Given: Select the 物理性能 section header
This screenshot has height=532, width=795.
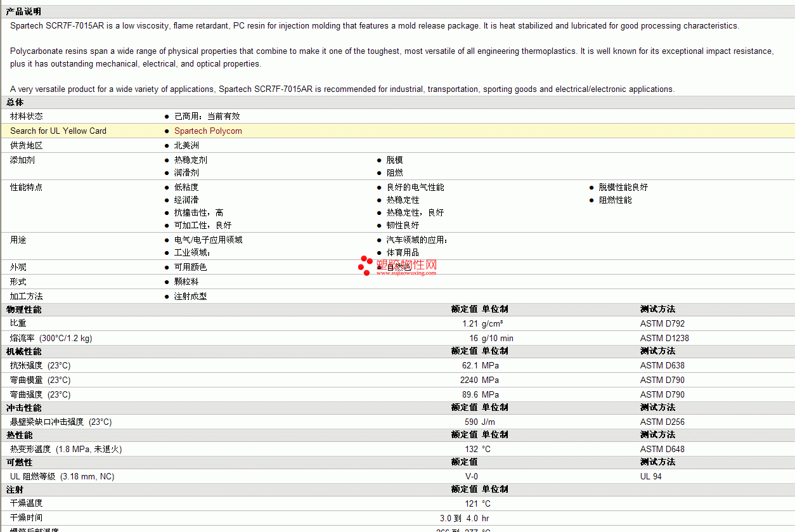Looking at the screenshot, I should 23,309.
